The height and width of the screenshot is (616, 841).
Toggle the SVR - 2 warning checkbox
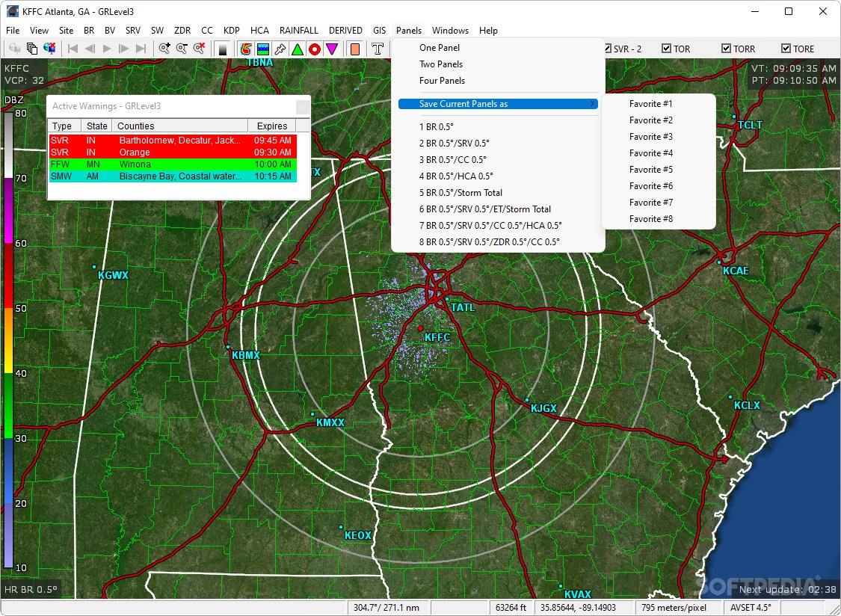608,49
